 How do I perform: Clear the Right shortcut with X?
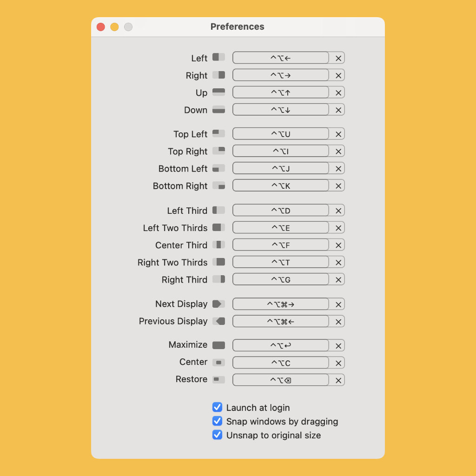point(338,75)
